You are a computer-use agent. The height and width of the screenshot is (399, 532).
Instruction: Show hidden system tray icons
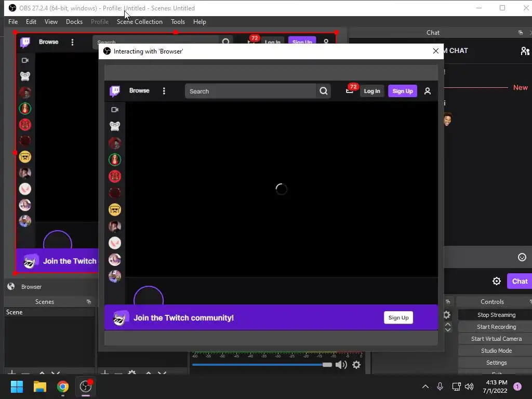(x=425, y=387)
